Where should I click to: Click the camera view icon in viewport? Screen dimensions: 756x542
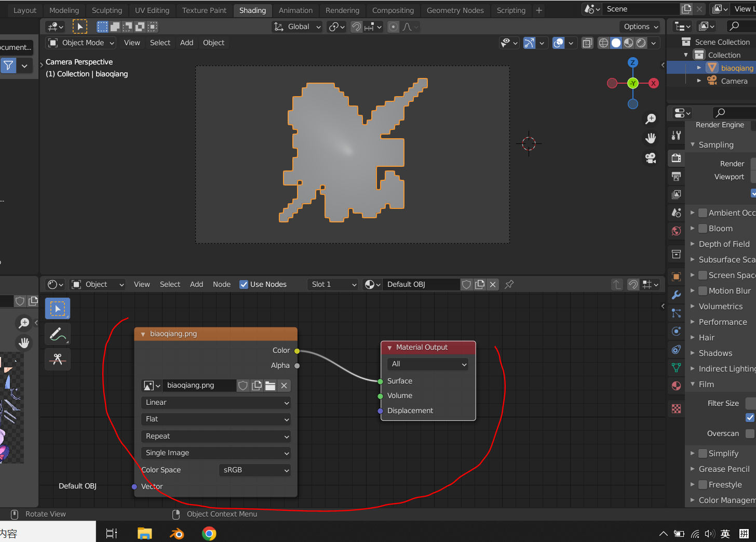tap(651, 158)
